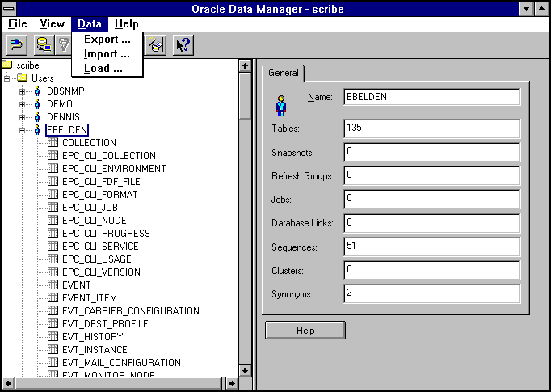
Task: Click the database connect toolbar icon
Action: [x=17, y=44]
